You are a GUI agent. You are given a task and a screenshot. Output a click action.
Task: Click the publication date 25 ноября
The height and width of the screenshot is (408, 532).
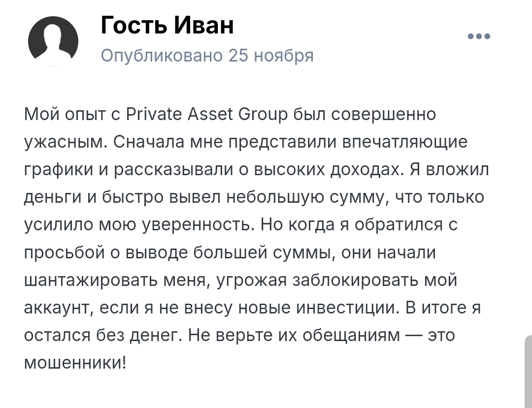[271, 55]
